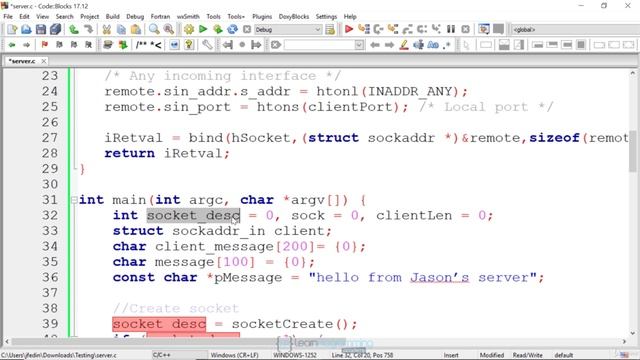Open the File menu
Image resolution: width=640 pixels, height=360 pixels.
point(8,16)
